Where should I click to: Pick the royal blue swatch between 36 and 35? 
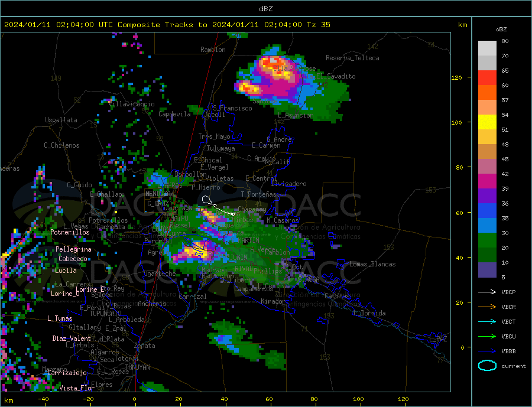tap(487, 211)
